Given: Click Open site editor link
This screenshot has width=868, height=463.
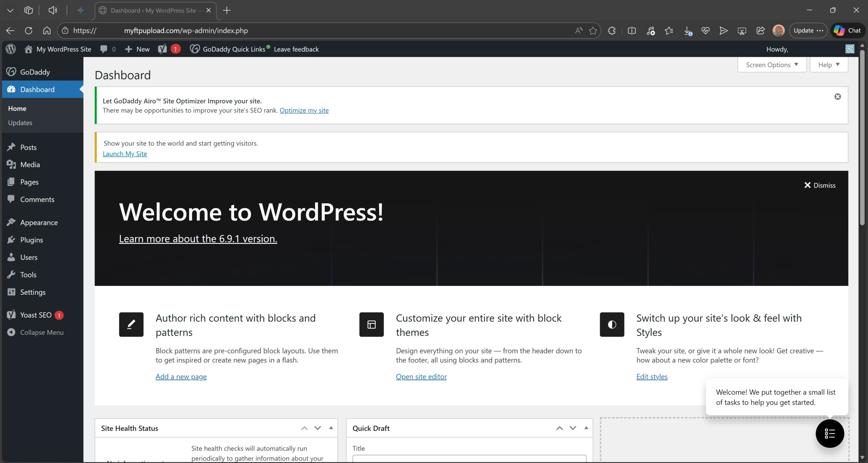Looking at the screenshot, I should pyautogui.click(x=421, y=377).
